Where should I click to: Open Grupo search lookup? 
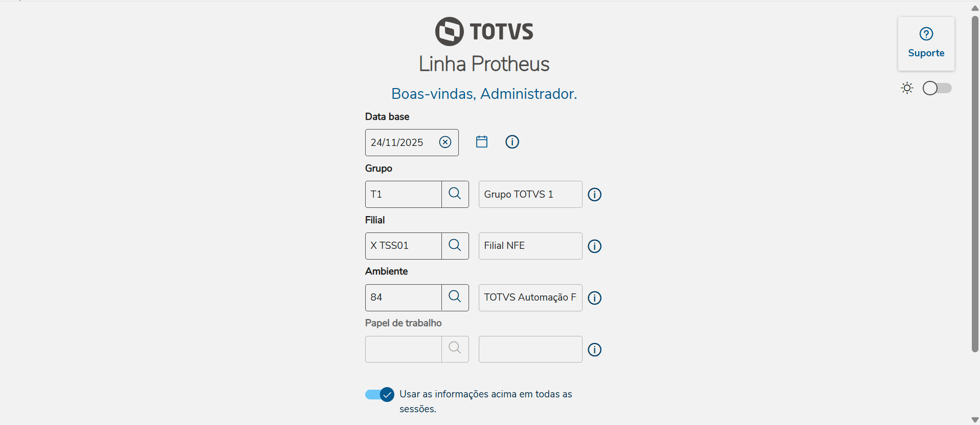pyautogui.click(x=455, y=194)
